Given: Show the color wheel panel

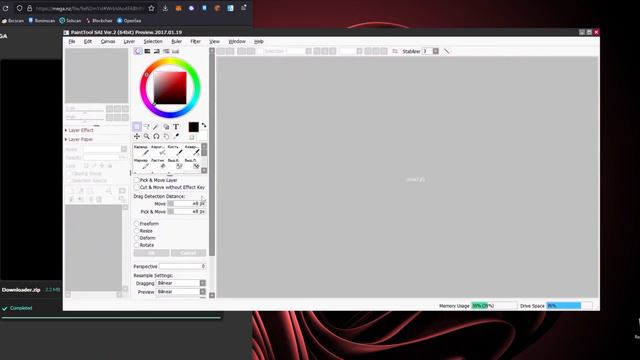Looking at the screenshot, I should point(138,51).
